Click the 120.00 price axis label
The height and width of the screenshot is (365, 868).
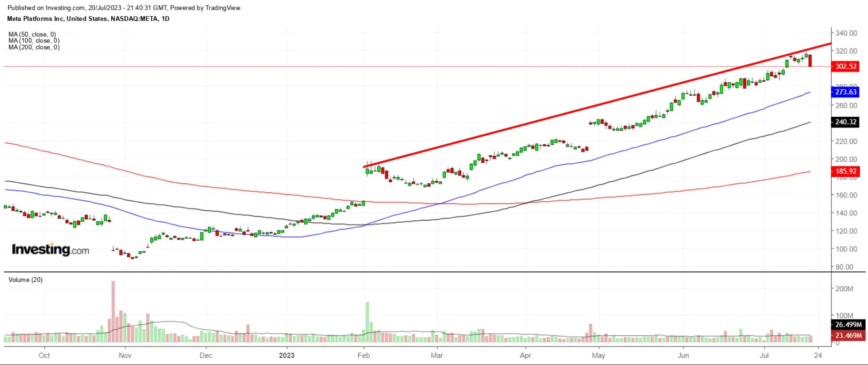point(846,231)
